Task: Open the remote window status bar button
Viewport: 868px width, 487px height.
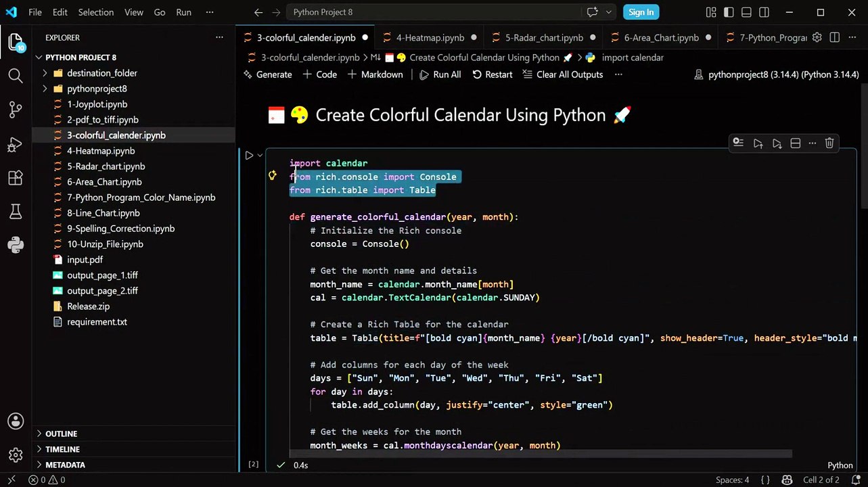Action: click(x=11, y=480)
